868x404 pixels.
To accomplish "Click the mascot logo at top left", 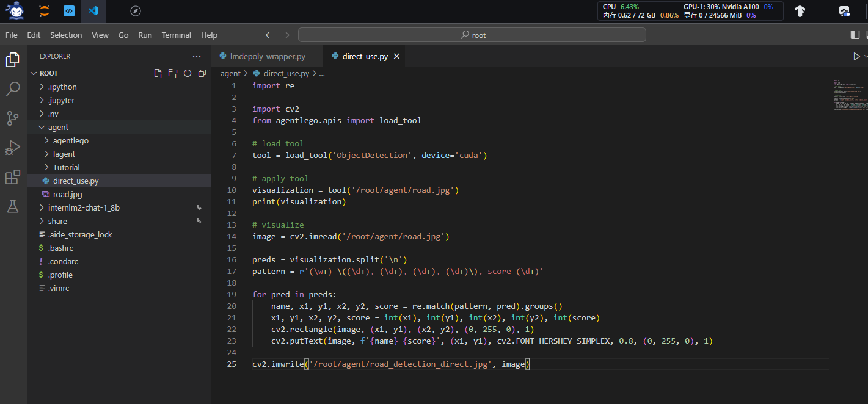I will (x=15, y=10).
